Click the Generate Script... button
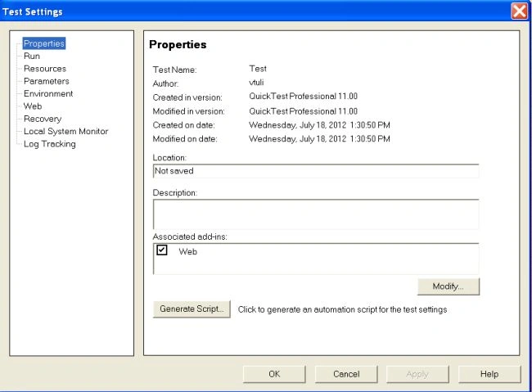 192,309
